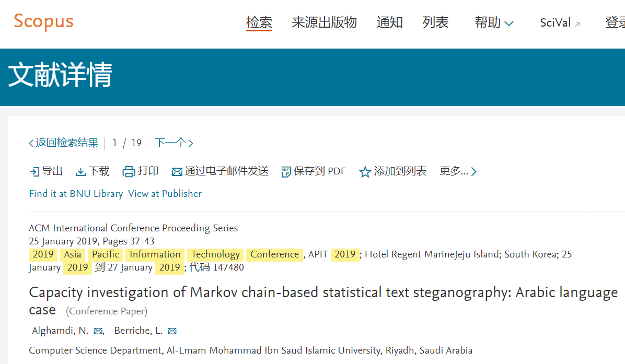Click the Scopus logo
Image resolution: width=625 pixels, height=364 pixels.
[43, 21]
